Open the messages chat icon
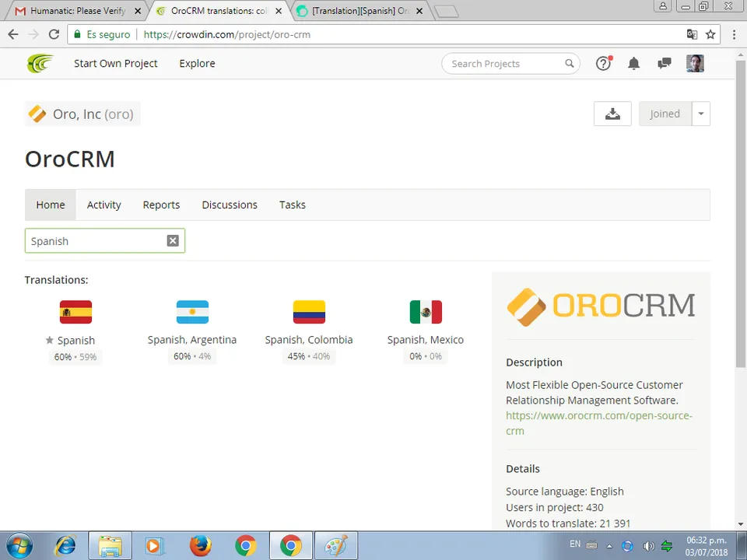 point(664,63)
